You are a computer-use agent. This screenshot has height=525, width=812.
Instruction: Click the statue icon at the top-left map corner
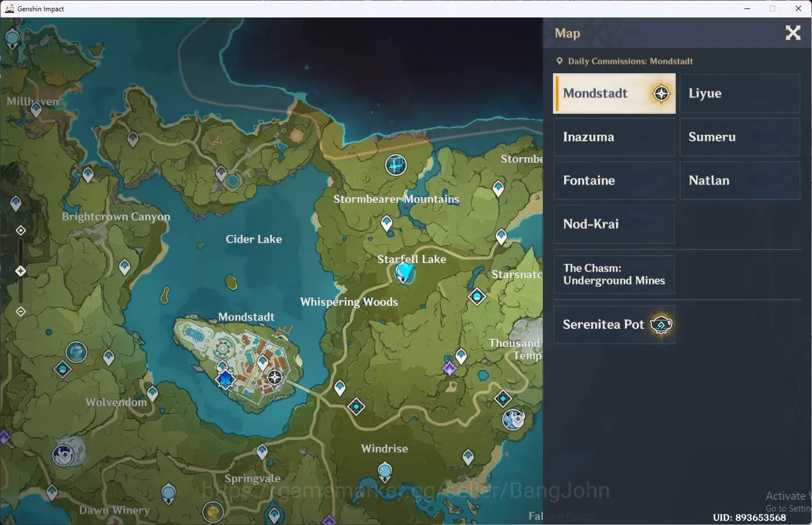click(x=12, y=39)
